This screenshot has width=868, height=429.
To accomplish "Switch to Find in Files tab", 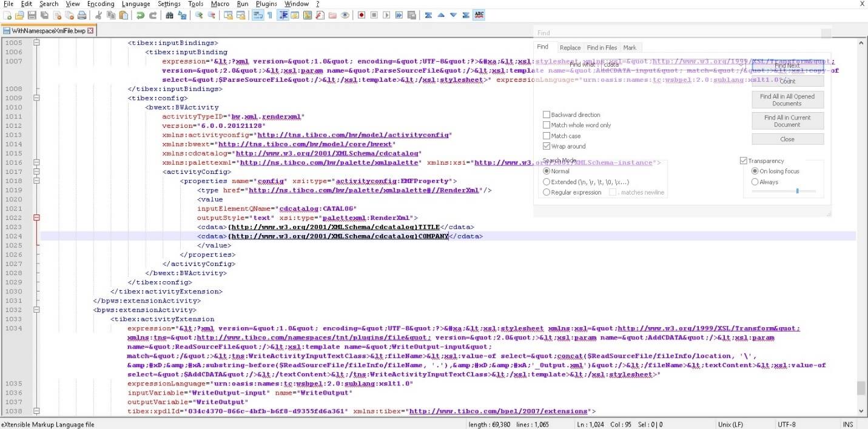I will point(602,47).
